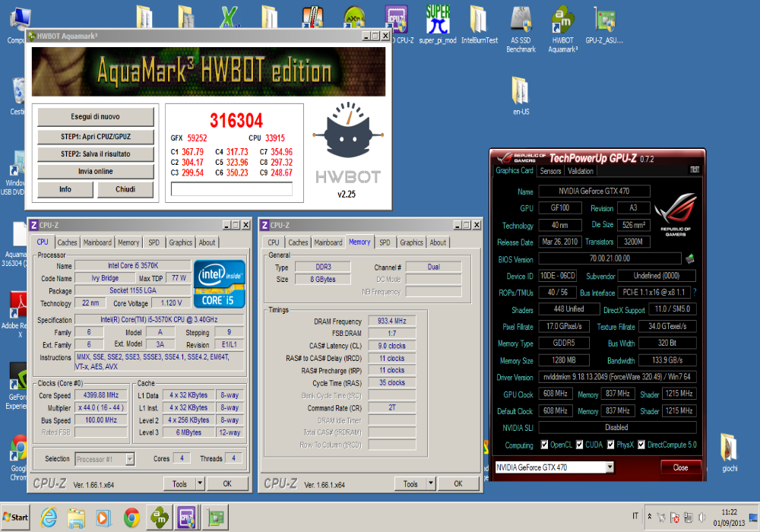The width and height of the screenshot is (760, 532).
Task: Switch to Mainboard tab in left CPU-Z
Action: pos(97,242)
